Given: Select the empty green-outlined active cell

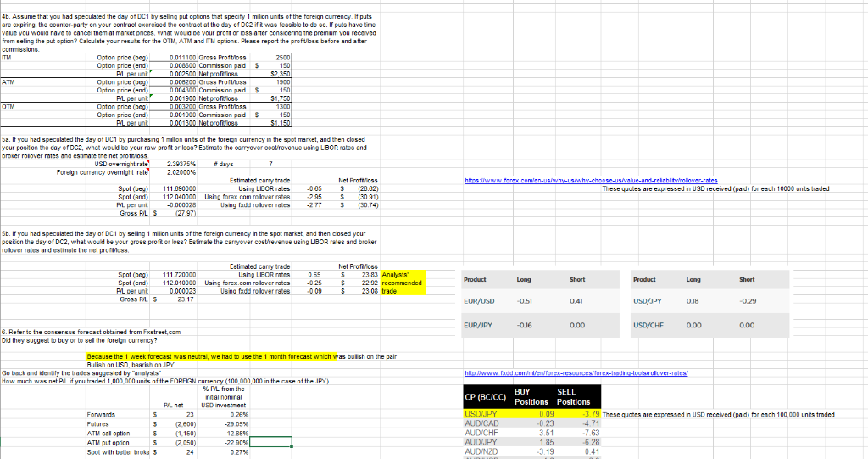Looking at the screenshot, I should pos(270,442).
